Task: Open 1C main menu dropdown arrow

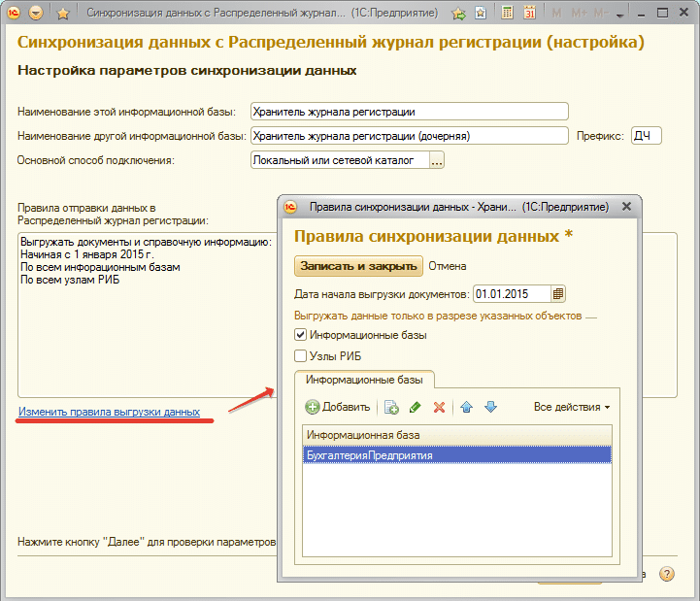Action: tap(36, 14)
